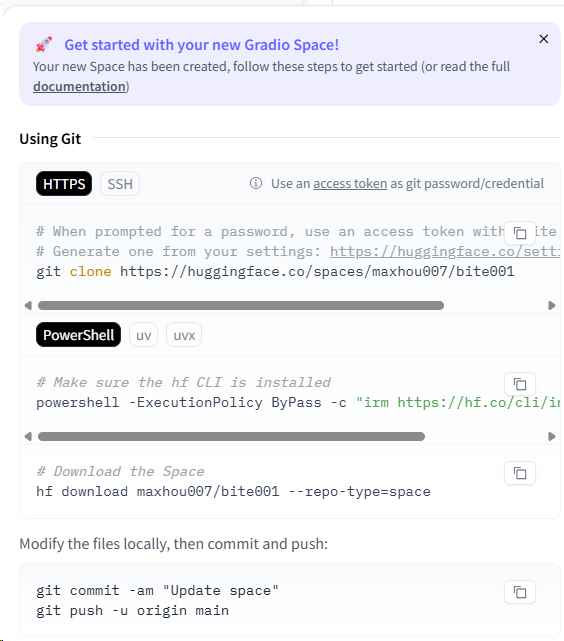Open the access token link
This screenshot has height=641, width=564.
[350, 184]
